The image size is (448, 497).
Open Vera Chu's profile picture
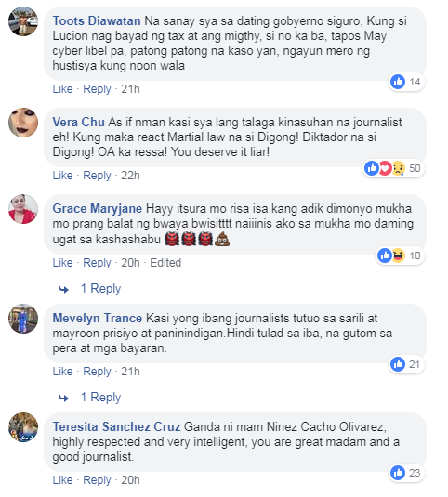coord(23,123)
